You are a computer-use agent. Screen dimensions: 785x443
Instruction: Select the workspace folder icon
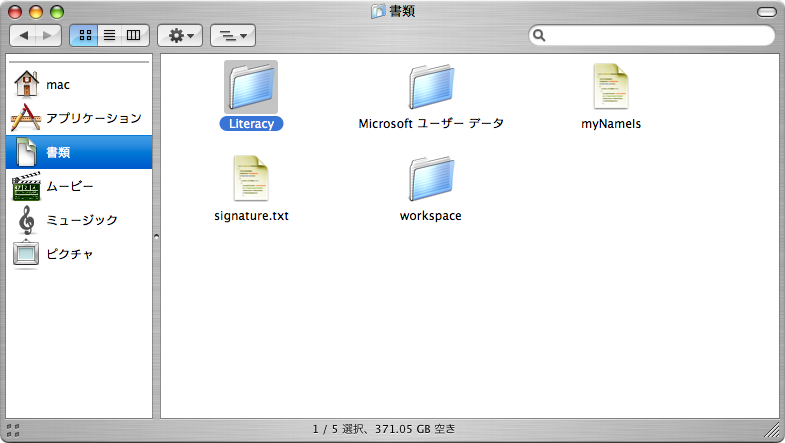(431, 179)
